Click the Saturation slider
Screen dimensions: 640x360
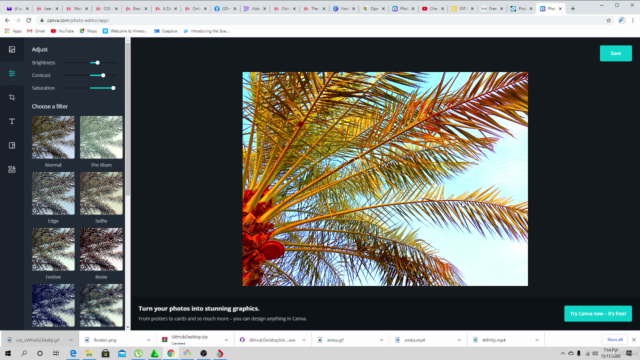tap(91, 88)
